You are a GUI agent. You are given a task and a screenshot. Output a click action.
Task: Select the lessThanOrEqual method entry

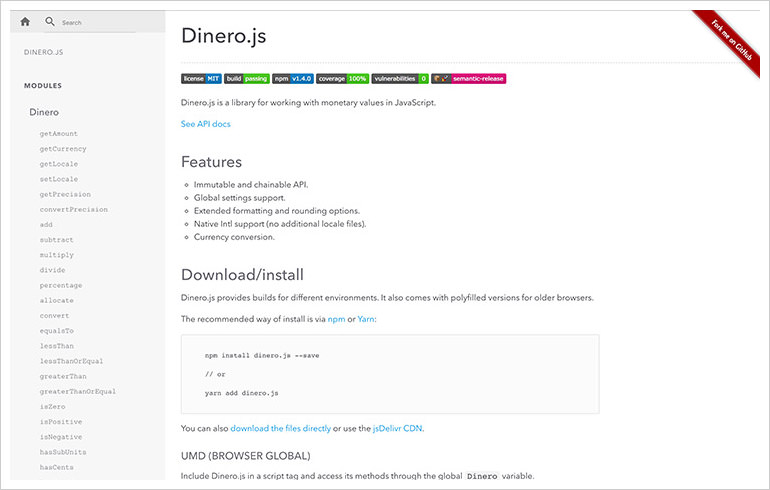(71, 361)
